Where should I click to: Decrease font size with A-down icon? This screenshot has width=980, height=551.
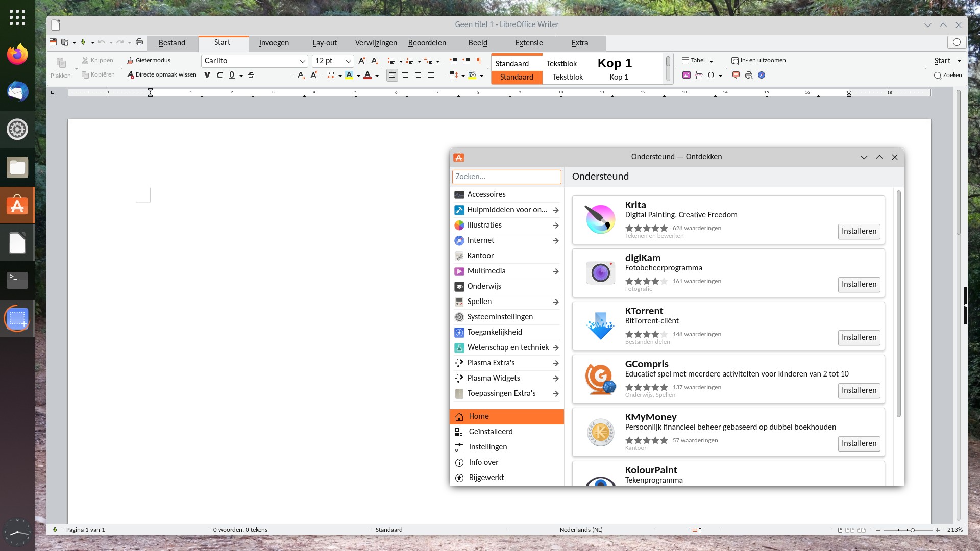[x=374, y=61]
